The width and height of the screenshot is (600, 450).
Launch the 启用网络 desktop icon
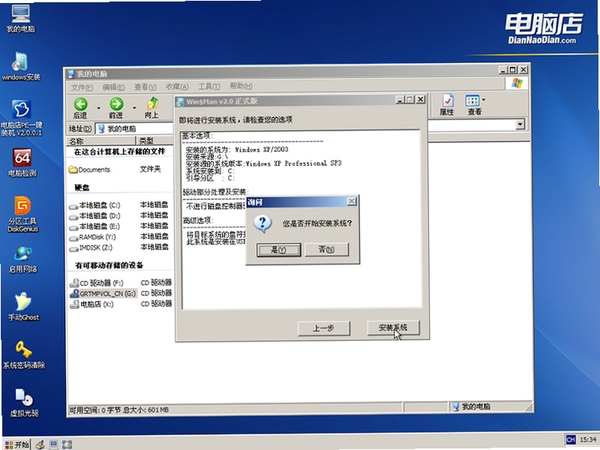pos(23,260)
